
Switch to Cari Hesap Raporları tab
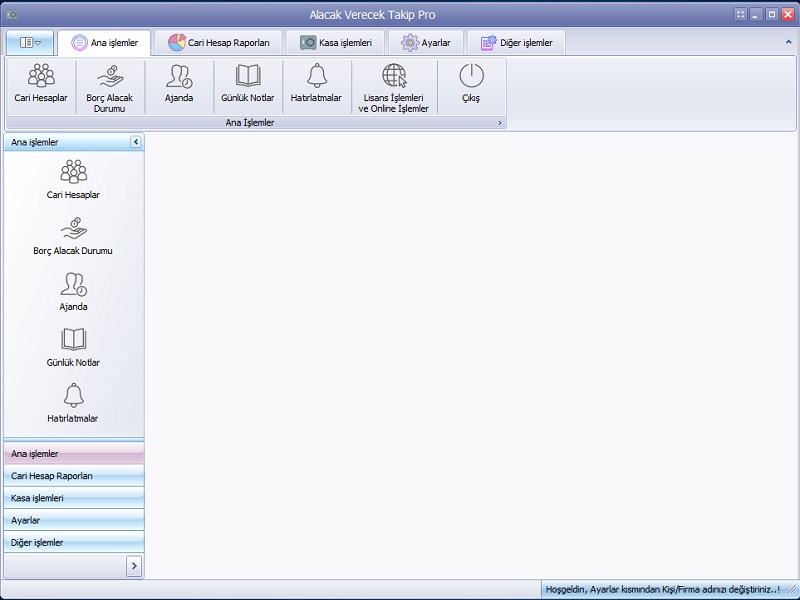pyautogui.click(x=218, y=43)
